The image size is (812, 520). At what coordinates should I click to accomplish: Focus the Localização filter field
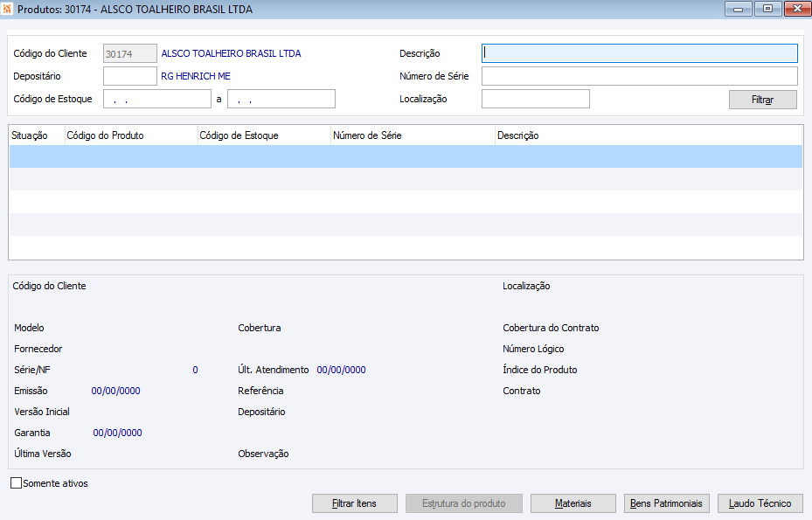(536, 99)
